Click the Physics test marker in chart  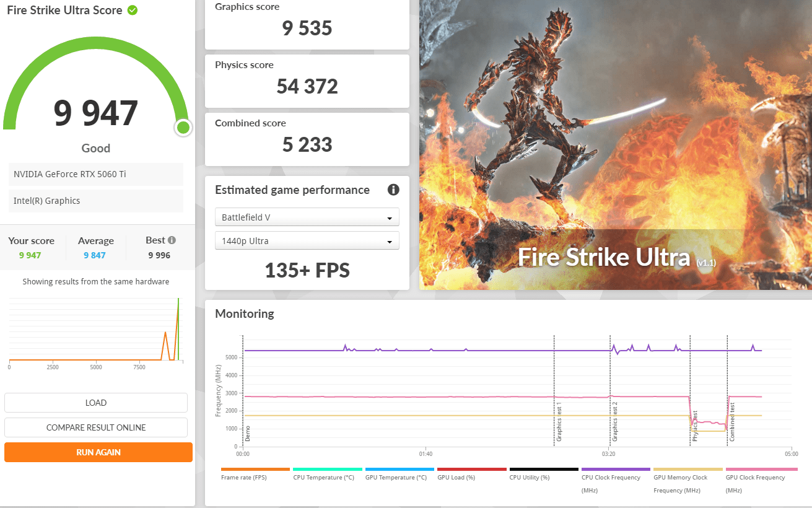pos(694,425)
